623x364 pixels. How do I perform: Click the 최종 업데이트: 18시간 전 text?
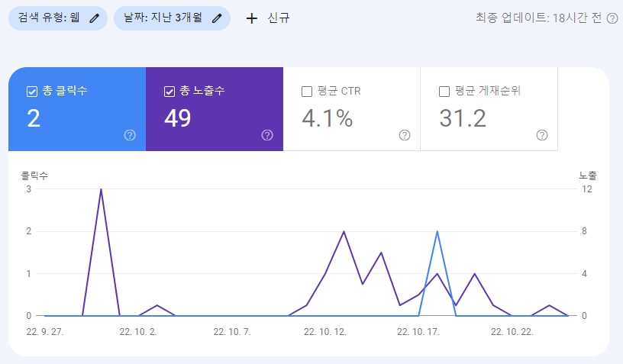(x=538, y=18)
